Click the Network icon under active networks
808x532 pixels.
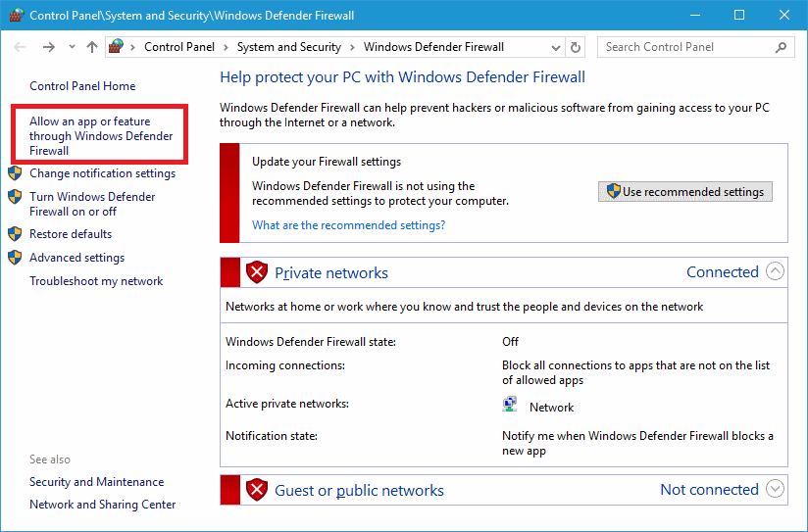coord(510,405)
